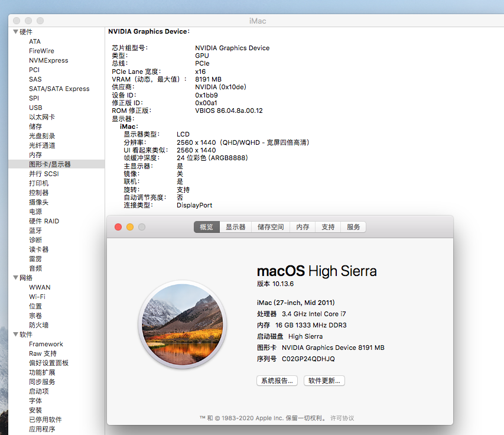The width and height of the screenshot is (504, 435).
Task: Select 宗卷 in the sidebar
Action: click(x=35, y=316)
